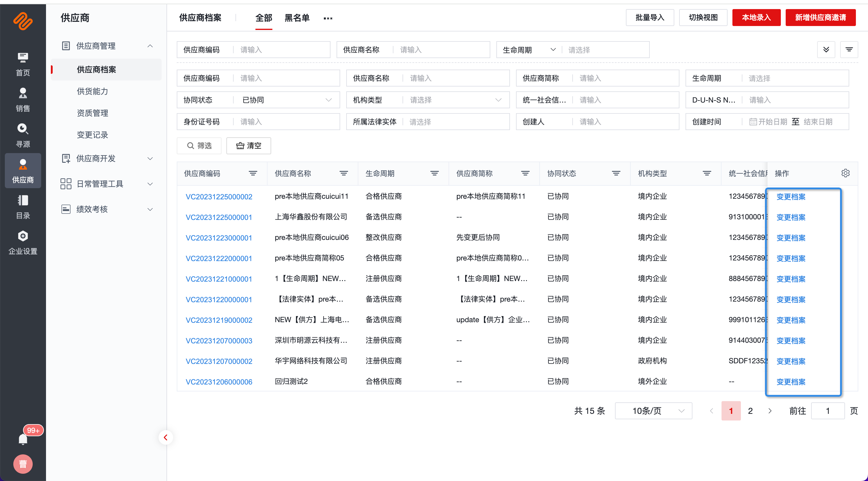868x481 pixels.
Task: Filter the 机构类型 column header
Action: point(707,173)
